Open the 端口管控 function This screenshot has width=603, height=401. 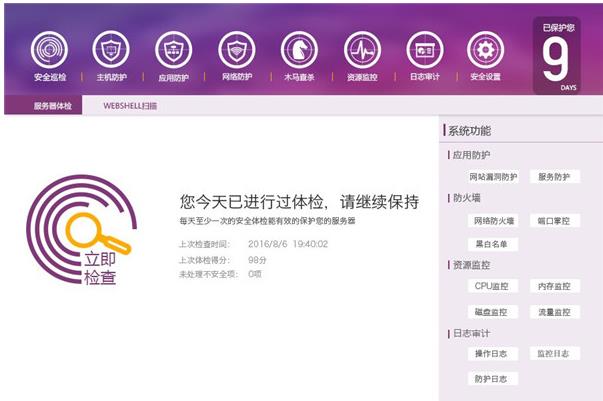(x=554, y=221)
